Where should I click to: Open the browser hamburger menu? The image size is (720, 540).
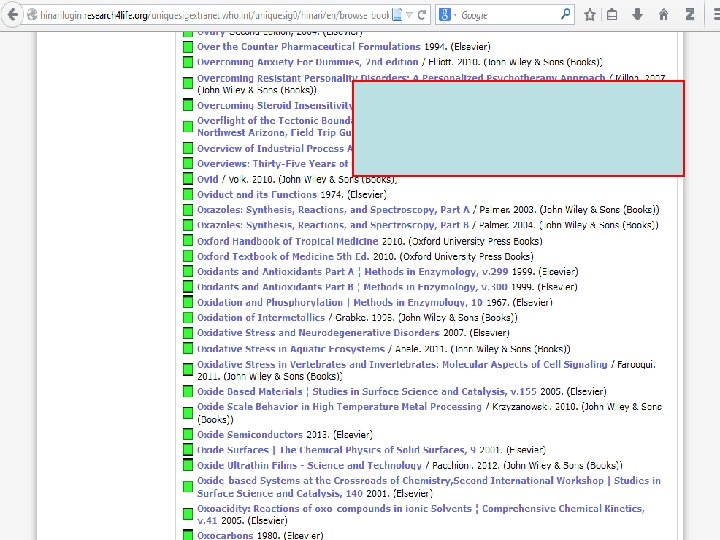[x=715, y=15]
